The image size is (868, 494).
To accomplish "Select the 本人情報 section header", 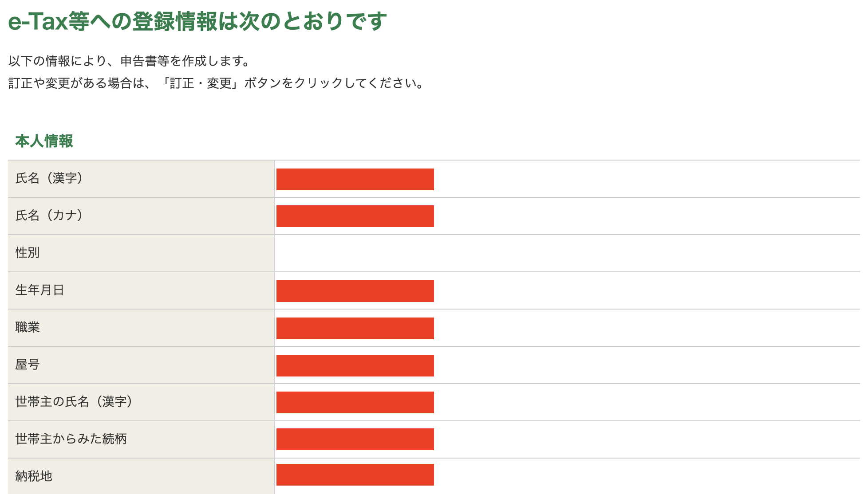I will click(x=44, y=141).
